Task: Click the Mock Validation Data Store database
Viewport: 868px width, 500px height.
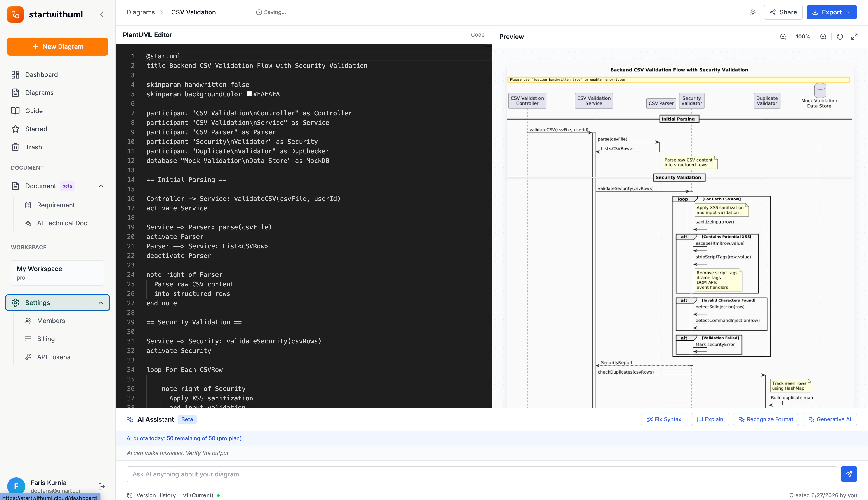Action: (x=819, y=96)
